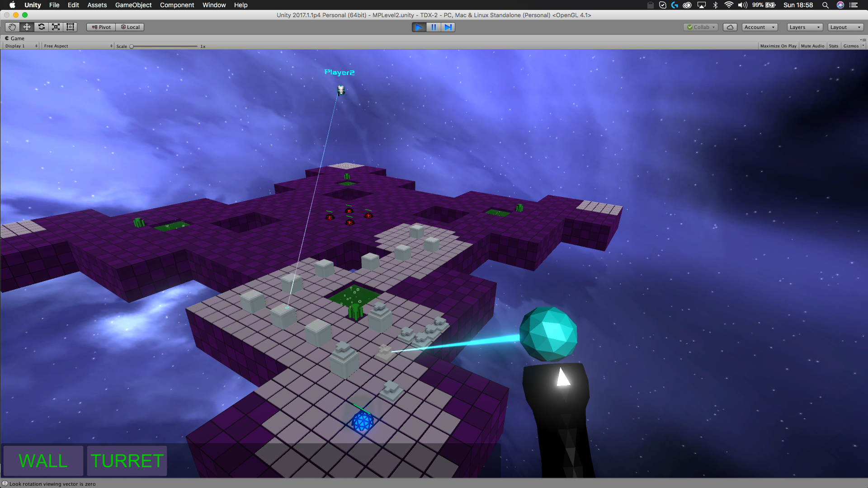Click the green TURRET button
The image size is (868, 488).
(x=127, y=461)
